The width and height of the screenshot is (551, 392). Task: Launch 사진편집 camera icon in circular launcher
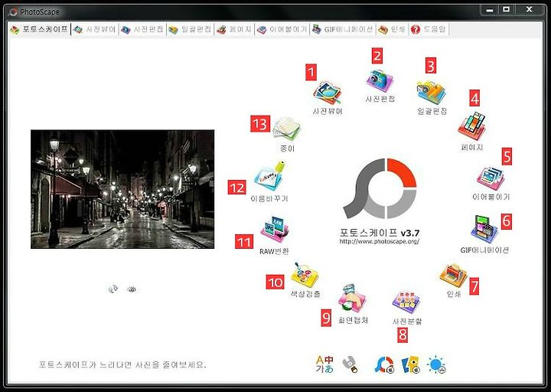(380, 80)
